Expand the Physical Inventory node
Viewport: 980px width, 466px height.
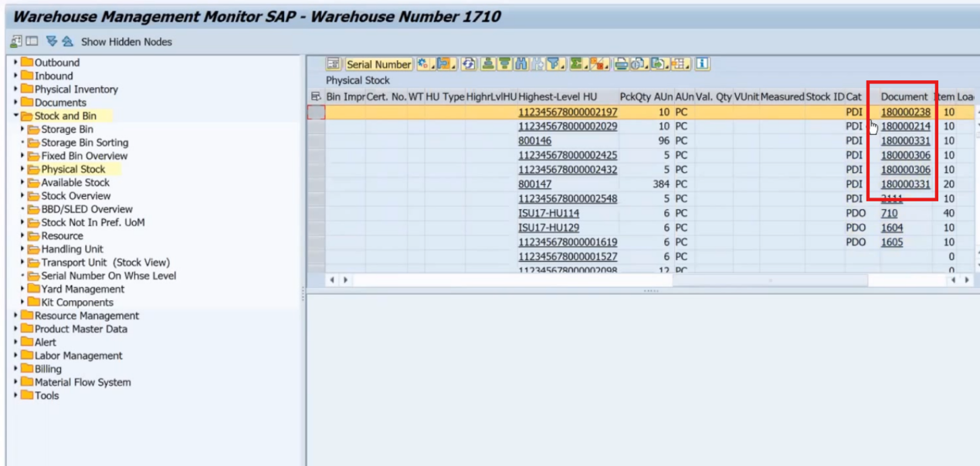pyautogui.click(x=15, y=89)
